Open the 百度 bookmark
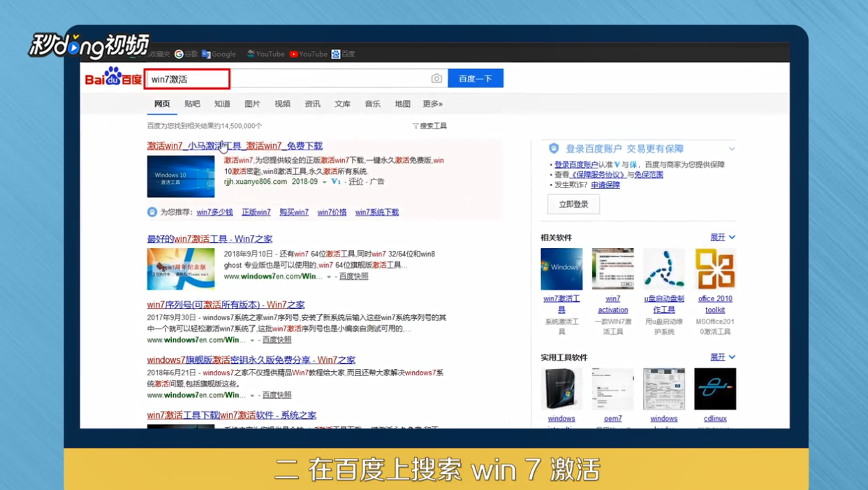Screen dimensions: 868x490 (x=343, y=54)
